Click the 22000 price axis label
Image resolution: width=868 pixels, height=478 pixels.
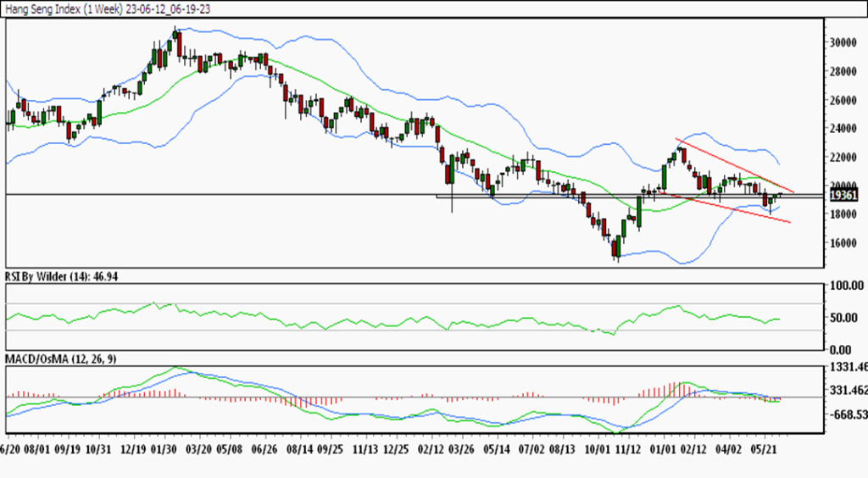coord(843,157)
